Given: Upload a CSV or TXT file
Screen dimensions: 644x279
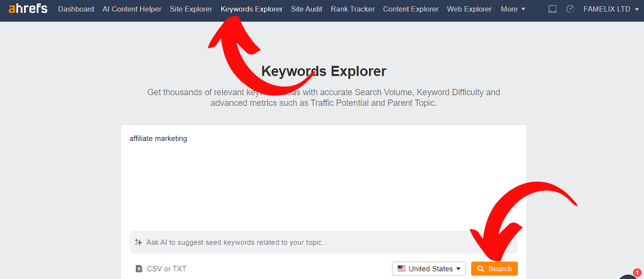Looking at the screenshot, I should [x=161, y=269].
